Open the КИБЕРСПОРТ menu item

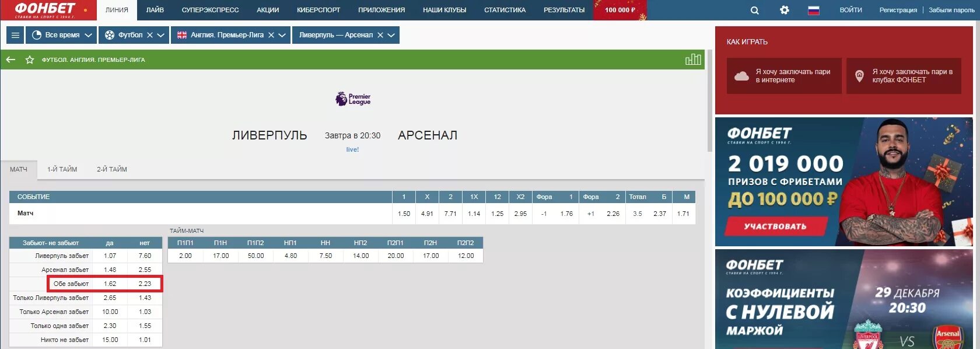(318, 10)
